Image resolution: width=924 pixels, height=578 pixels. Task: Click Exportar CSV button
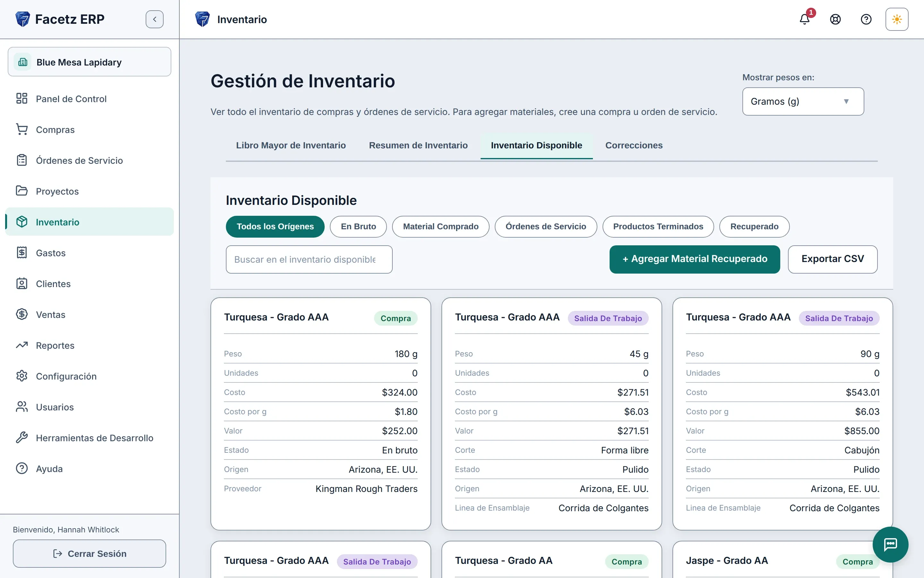click(832, 259)
